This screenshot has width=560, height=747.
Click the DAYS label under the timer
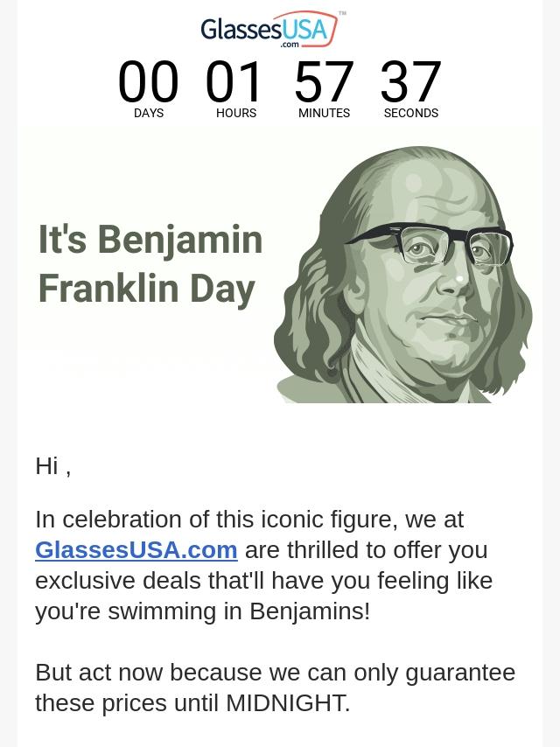point(149,113)
